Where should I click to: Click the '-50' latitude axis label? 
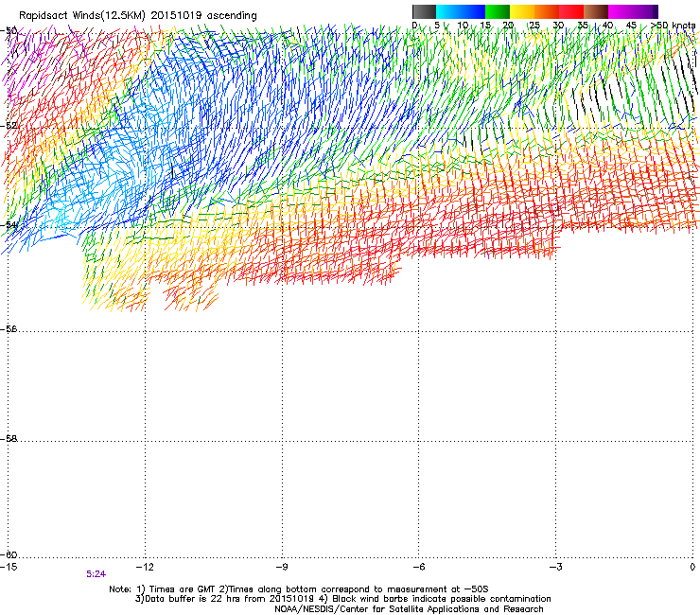pyautogui.click(x=9, y=31)
